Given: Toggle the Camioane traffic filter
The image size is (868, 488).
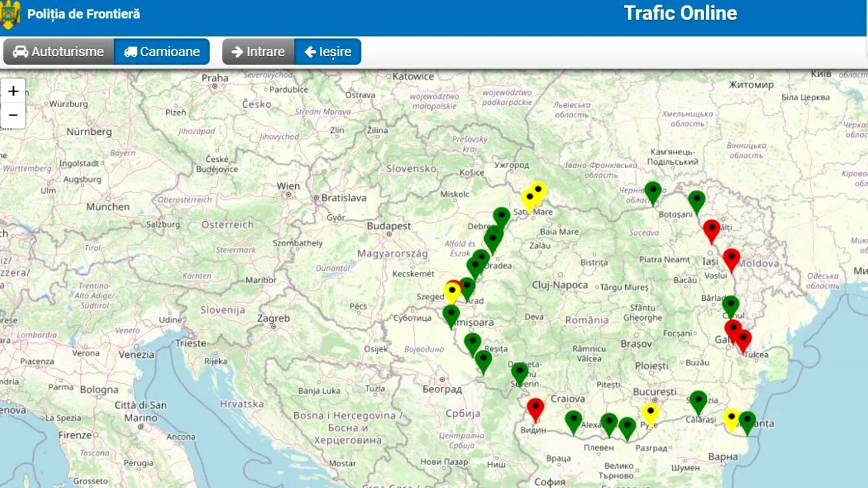Looking at the screenshot, I should (161, 51).
